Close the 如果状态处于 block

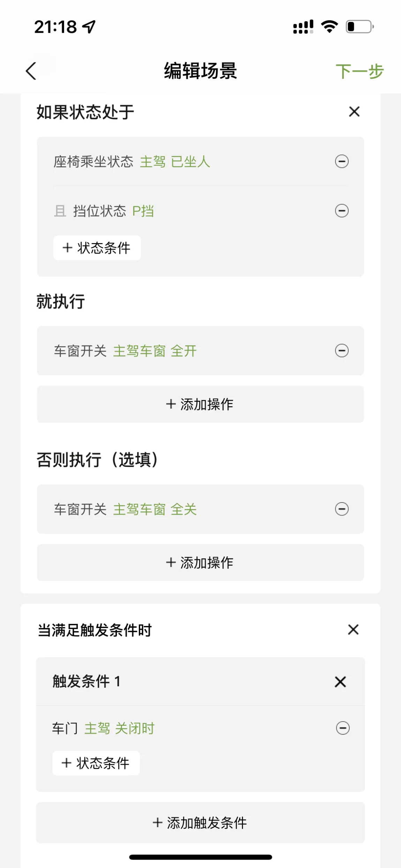(354, 112)
